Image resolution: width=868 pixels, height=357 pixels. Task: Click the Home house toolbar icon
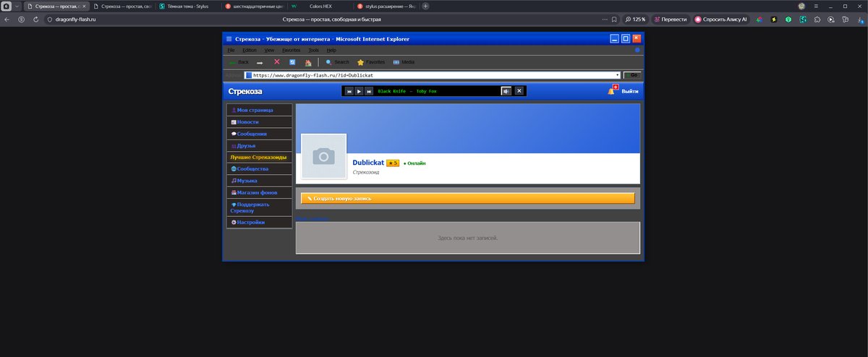(x=308, y=63)
